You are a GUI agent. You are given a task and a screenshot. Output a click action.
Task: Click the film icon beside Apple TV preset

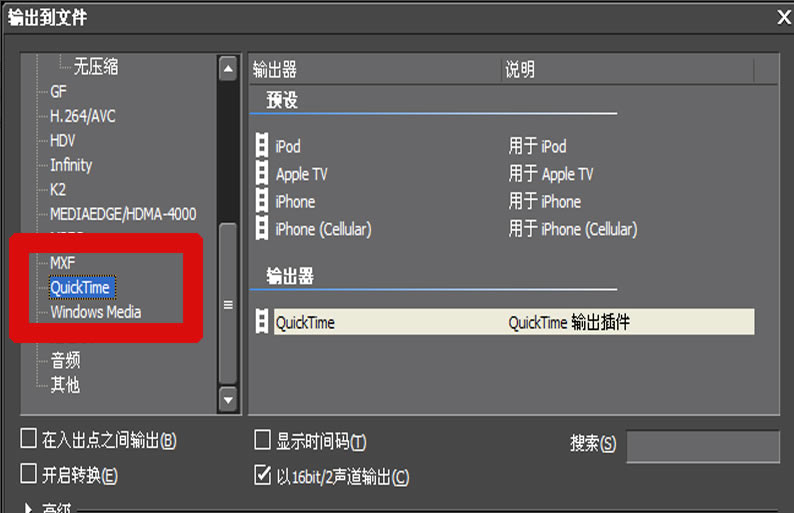(x=262, y=174)
